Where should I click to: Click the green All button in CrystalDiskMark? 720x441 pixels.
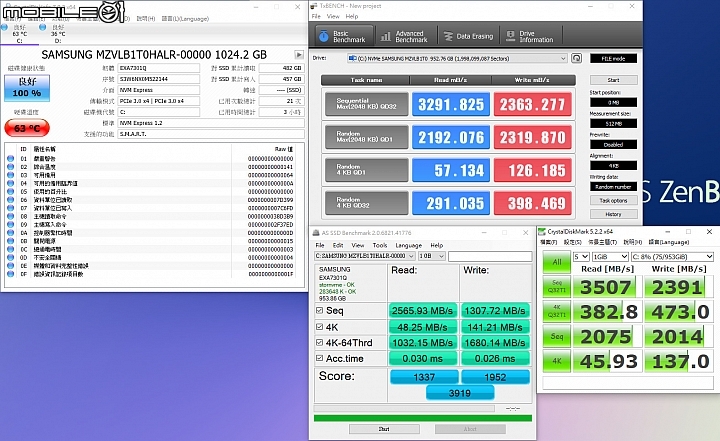pos(557,262)
